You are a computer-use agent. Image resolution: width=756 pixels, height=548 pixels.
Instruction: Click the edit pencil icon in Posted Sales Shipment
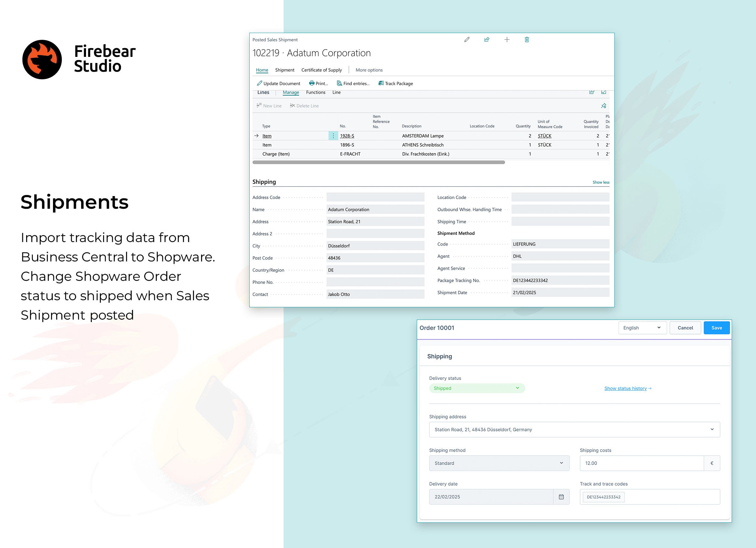(x=467, y=40)
